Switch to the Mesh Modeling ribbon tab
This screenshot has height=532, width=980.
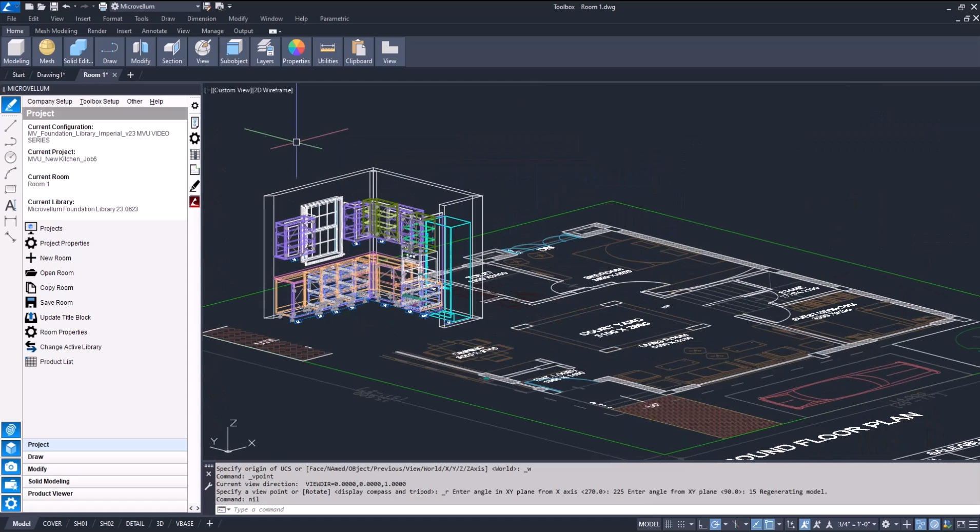pos(56,31)
